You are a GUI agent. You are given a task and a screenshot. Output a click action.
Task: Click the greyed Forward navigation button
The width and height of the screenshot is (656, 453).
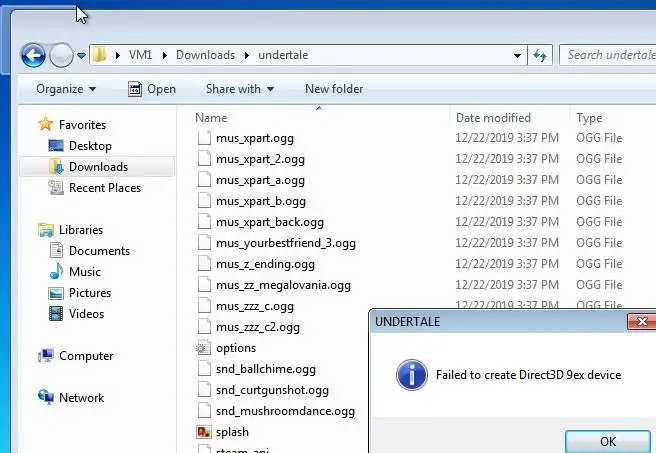61,55
